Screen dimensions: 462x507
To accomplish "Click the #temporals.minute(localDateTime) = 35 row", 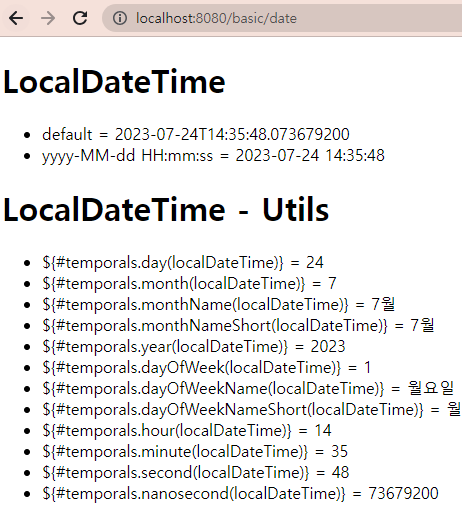I will coord(195,452).
